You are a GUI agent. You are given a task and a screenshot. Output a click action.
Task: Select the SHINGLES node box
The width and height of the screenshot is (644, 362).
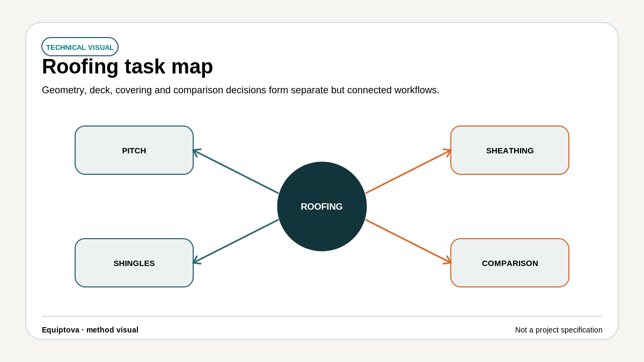click(134, 263)
